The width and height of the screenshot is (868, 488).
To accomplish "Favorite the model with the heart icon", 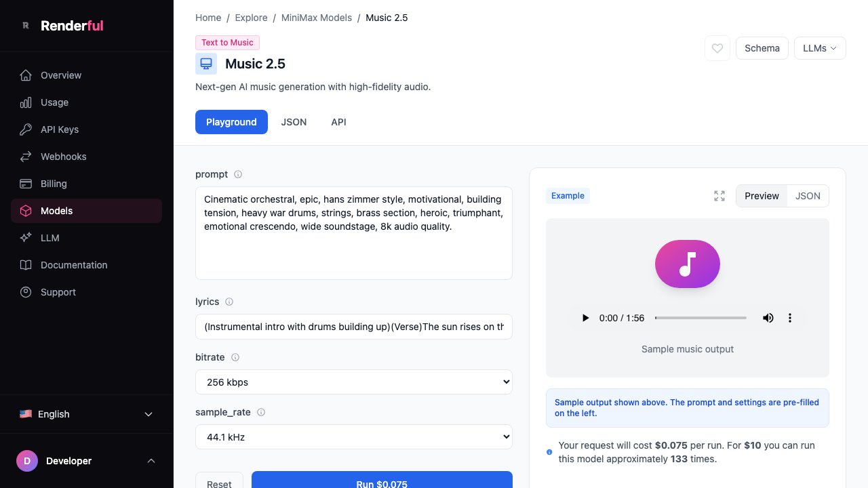I will click(717, 48).
